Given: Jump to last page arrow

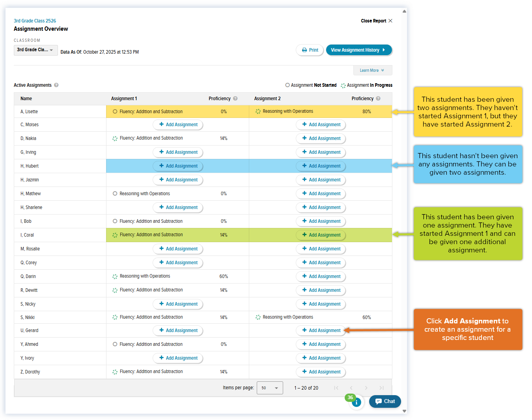Looking at the screenshot, I should (381, 388).
